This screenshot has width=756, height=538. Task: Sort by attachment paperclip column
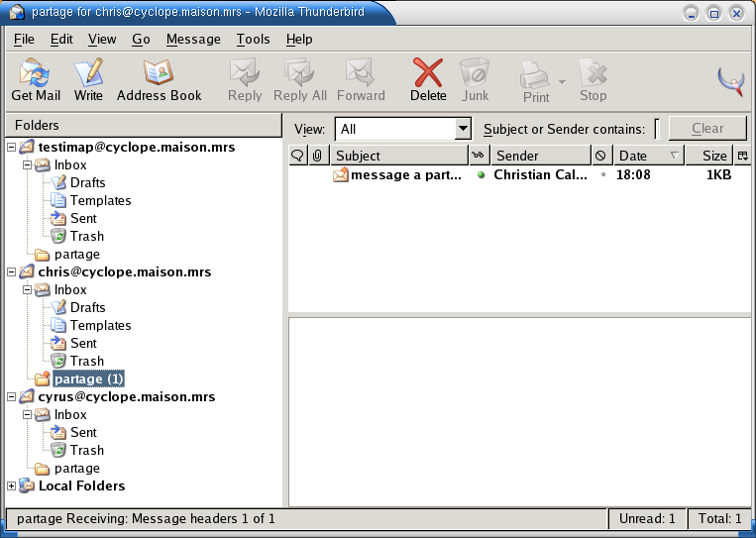point(317,156)
